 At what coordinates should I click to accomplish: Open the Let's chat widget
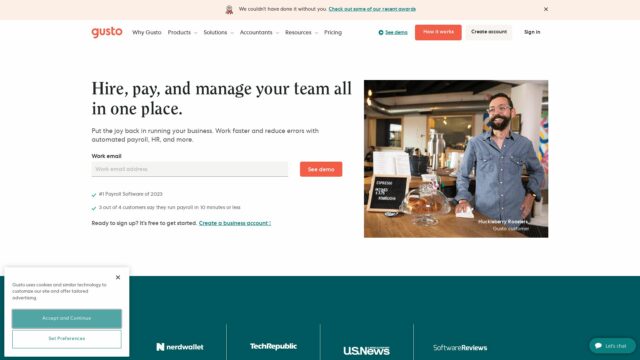coord(612,346)
